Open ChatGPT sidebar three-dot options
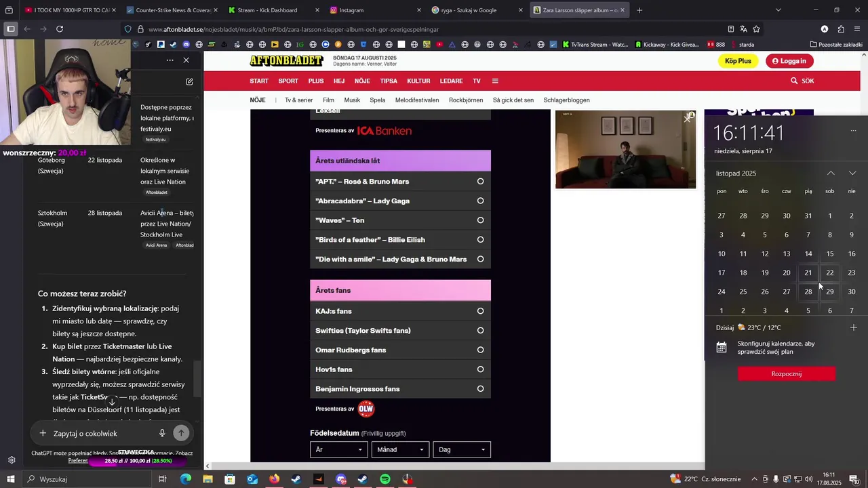 170,60
